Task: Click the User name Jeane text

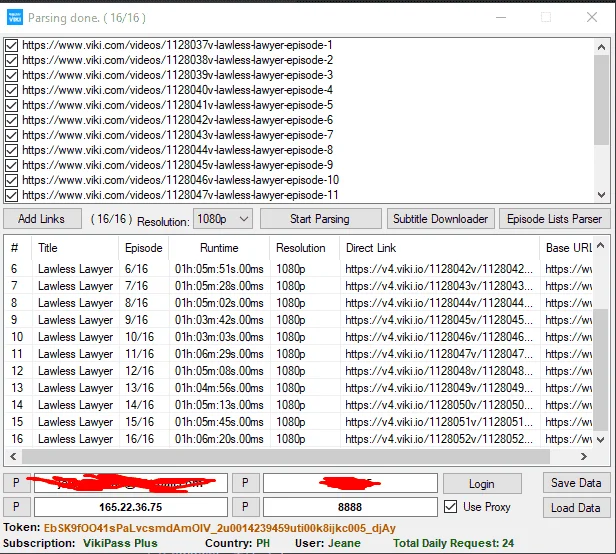Action: pyautogui.click(x=344, y=543)
